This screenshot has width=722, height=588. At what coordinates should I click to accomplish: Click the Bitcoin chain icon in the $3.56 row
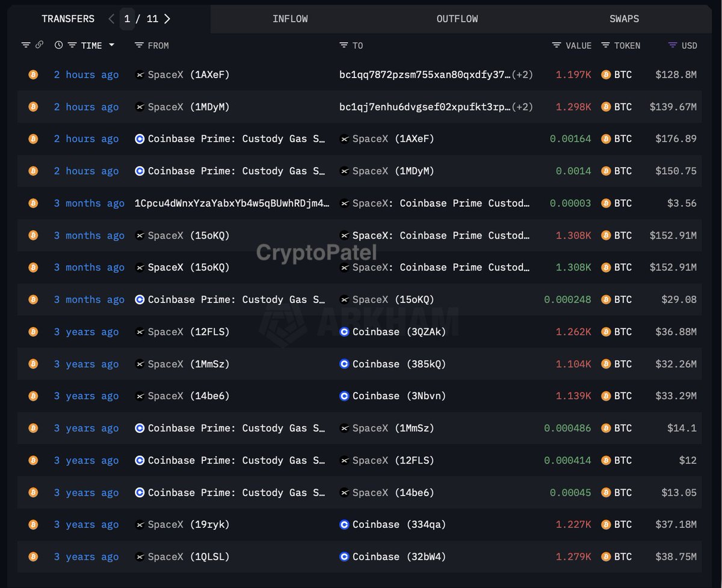(33, 203)
